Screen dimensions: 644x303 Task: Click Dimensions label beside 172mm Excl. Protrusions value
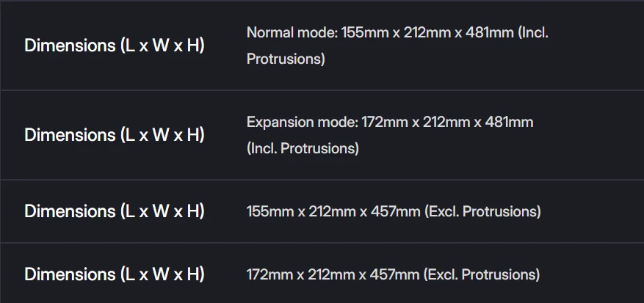point(115,274)
